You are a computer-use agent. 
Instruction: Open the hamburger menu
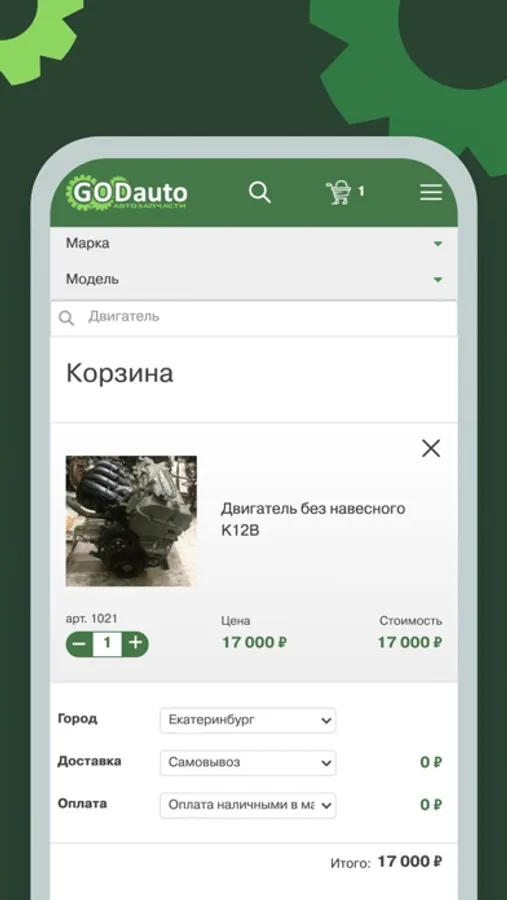click(431, 192)
